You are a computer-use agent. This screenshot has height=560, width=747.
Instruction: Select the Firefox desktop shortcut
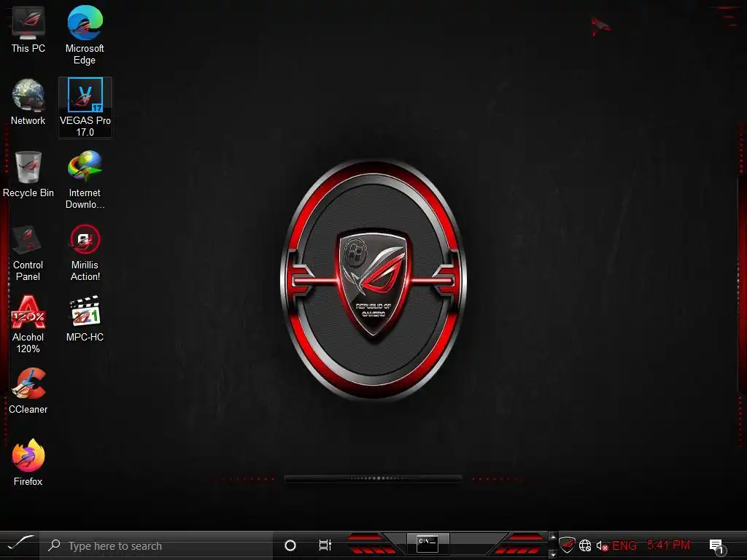click(x=28, y=462)
